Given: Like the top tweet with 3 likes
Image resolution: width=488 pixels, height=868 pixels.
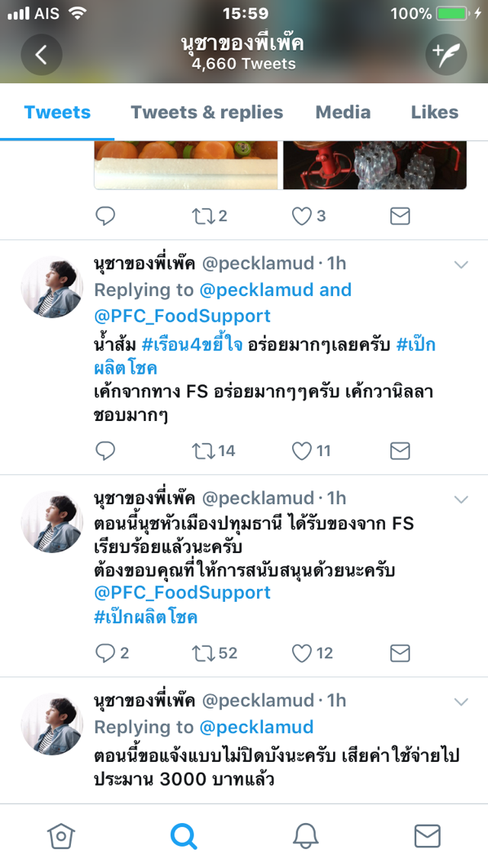Looking at the screenshot, I should [303, 216].
